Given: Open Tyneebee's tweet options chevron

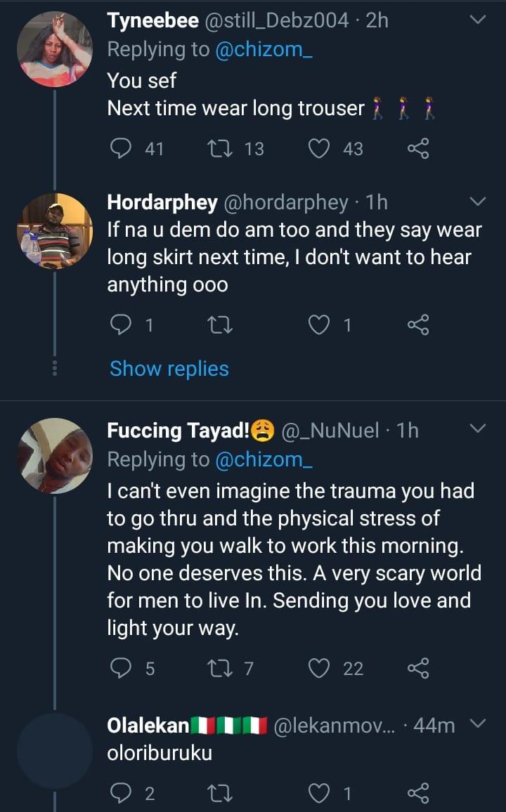Looking at the screenshot, I should (477, 21).
